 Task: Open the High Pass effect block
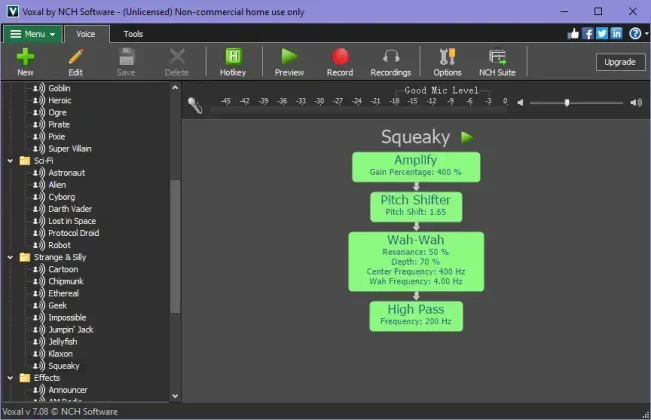(416, 316)
